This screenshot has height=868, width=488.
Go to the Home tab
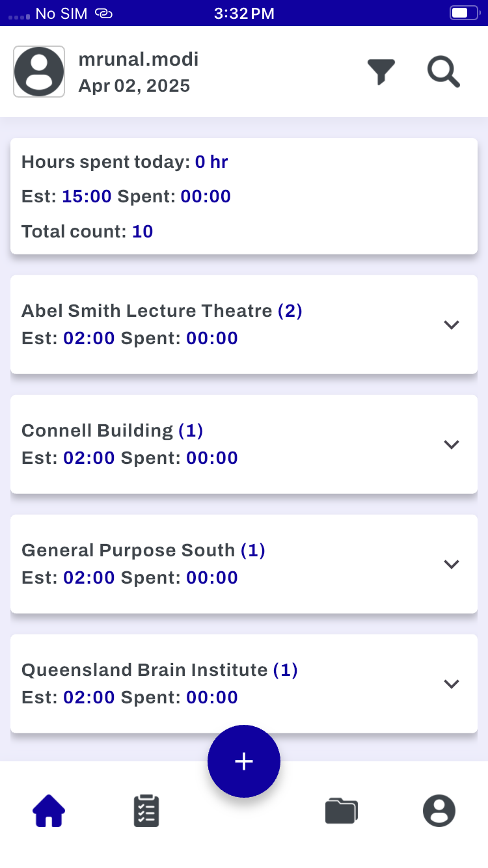49,811
